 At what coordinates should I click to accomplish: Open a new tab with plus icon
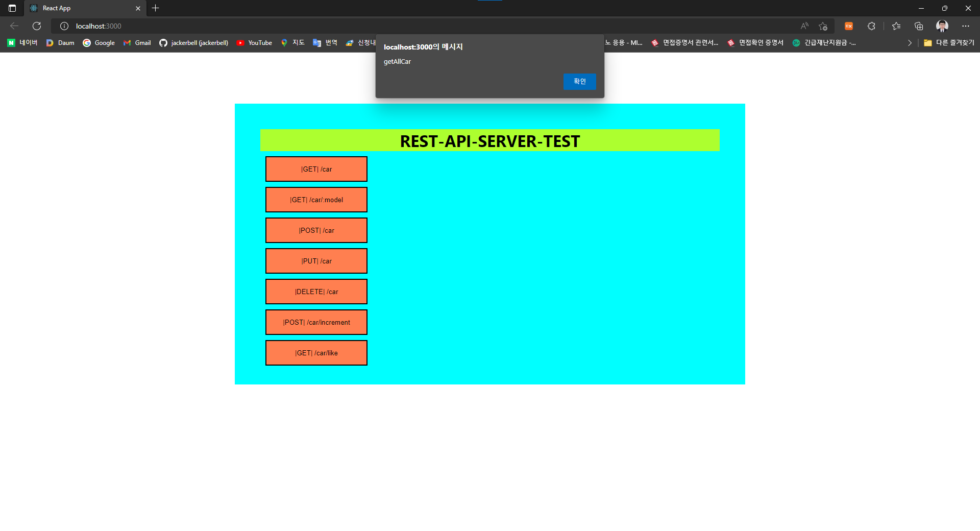pyautogui.click(x=156, y=8)
